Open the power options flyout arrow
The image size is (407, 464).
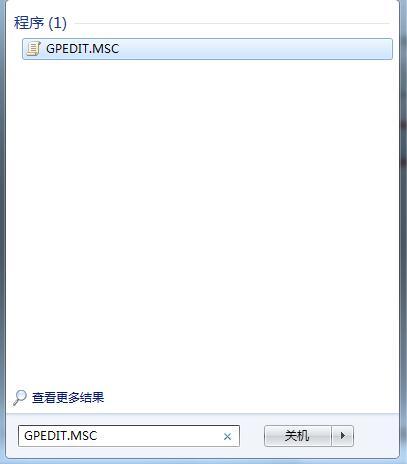pos(342,436)
